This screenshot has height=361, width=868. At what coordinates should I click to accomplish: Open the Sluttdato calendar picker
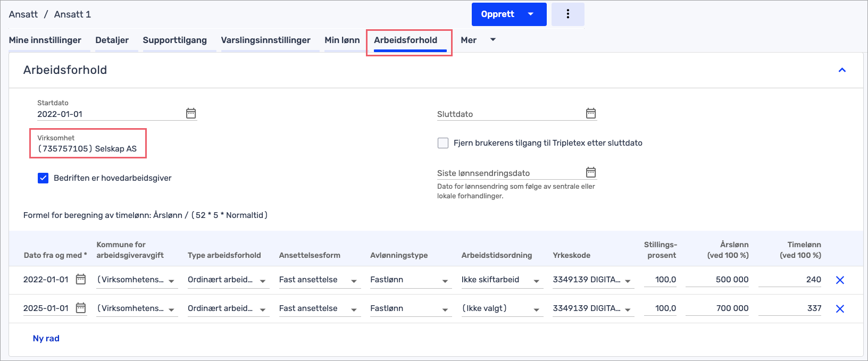coord(591,113)
